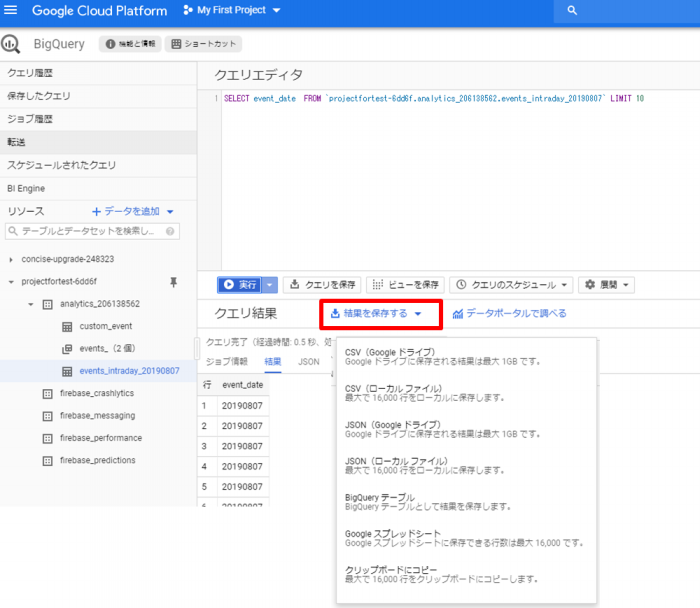This screenshot has width=700, height=608.
Task: Select the firebase_performance dataset
Action: 101,438
